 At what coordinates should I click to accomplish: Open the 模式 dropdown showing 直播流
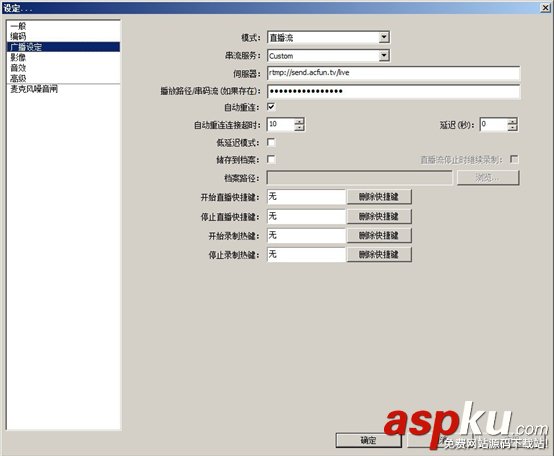point(328,37)
